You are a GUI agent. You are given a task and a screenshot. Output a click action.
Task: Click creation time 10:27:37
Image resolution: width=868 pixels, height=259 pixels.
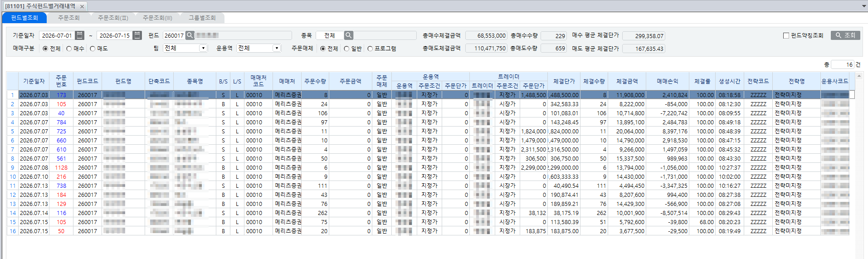(729, 167)
